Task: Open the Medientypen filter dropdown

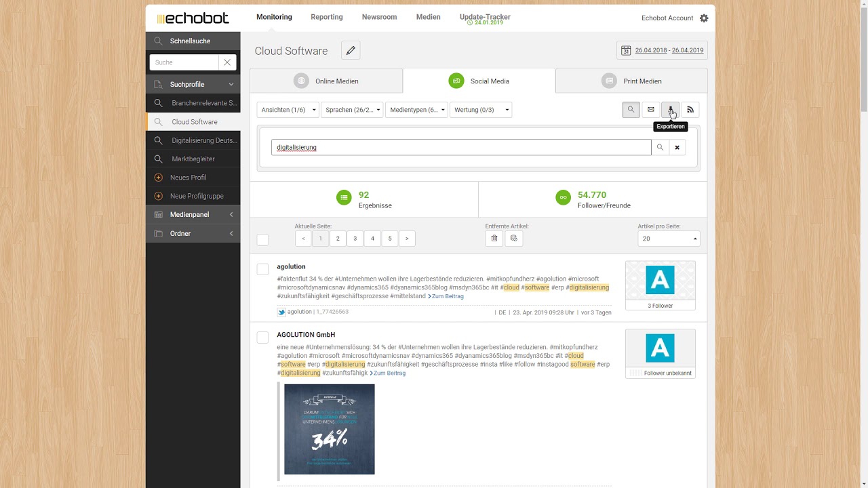Action: [416, 110]
